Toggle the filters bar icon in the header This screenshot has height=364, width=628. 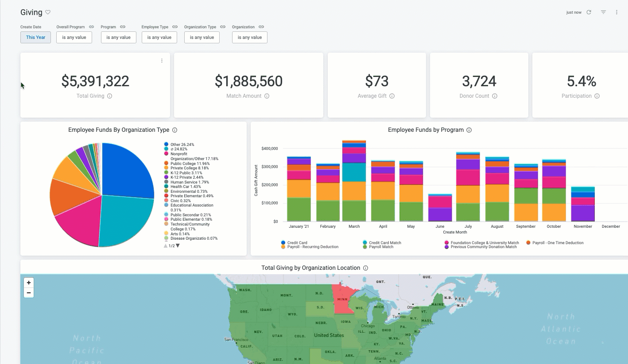[x=603, y=12]
